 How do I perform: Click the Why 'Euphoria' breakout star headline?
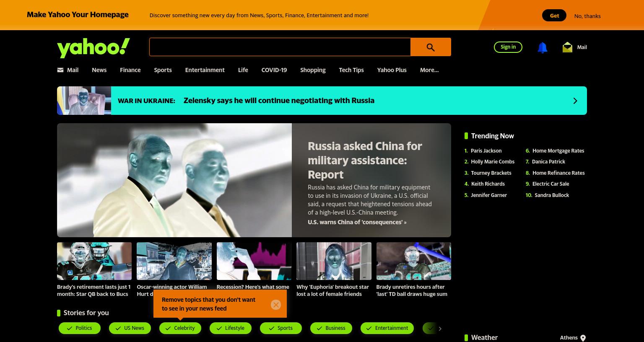(x=333, y=290)
